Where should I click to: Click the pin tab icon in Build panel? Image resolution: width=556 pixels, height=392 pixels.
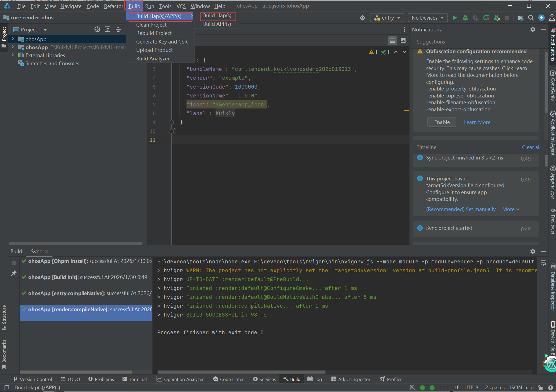(x=14, y=273)
